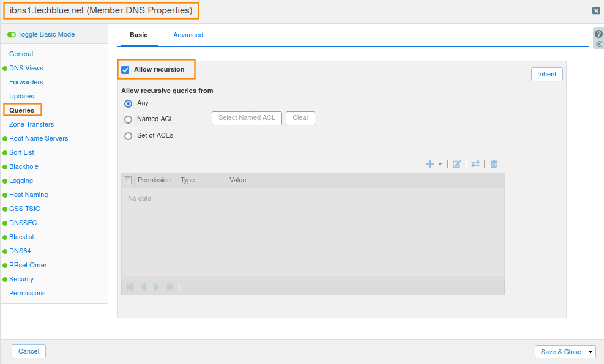
Task: Click the Inherit button
Action: click(546, 75)
